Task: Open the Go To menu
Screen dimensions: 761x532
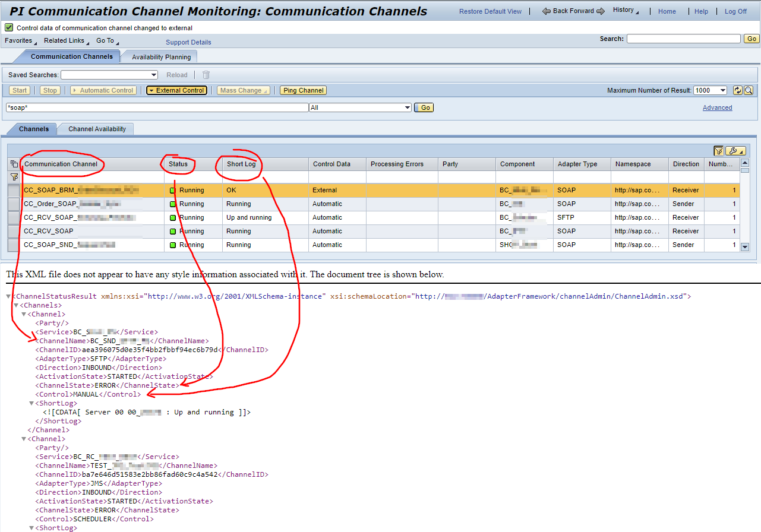Action: pos(108,41)
